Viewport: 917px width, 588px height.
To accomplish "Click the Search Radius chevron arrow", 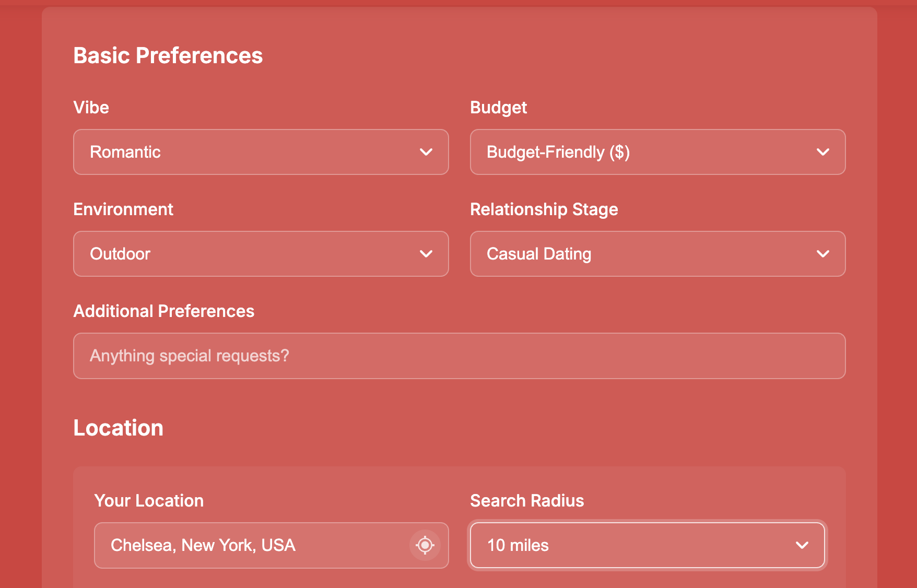I will point(802,545).
